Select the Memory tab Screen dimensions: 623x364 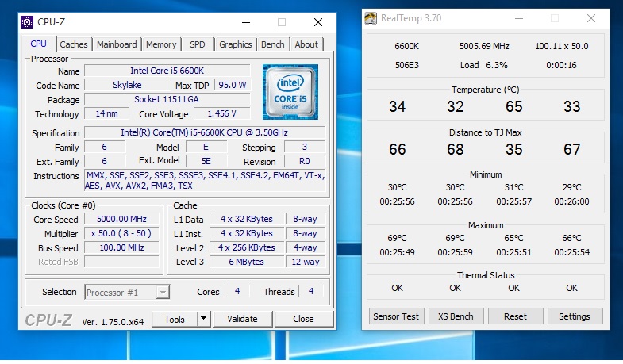[161, 44]
